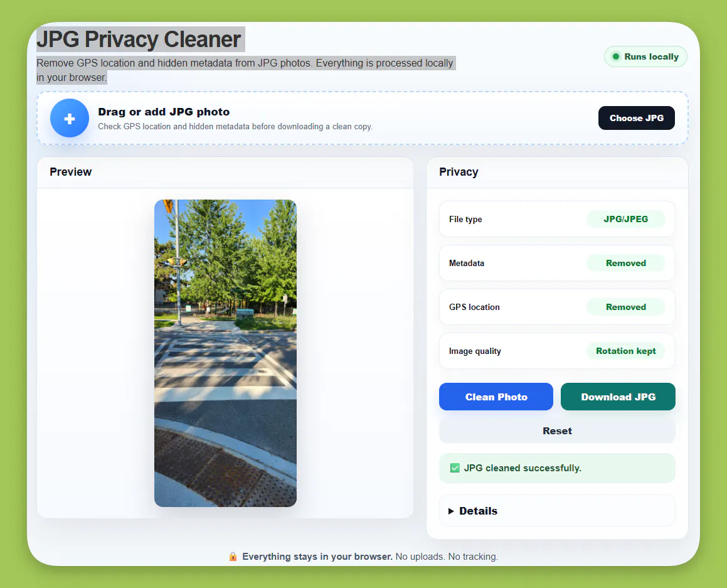Click the Choose JPG button
Screen dimensions: 727x588
(636, 118)
